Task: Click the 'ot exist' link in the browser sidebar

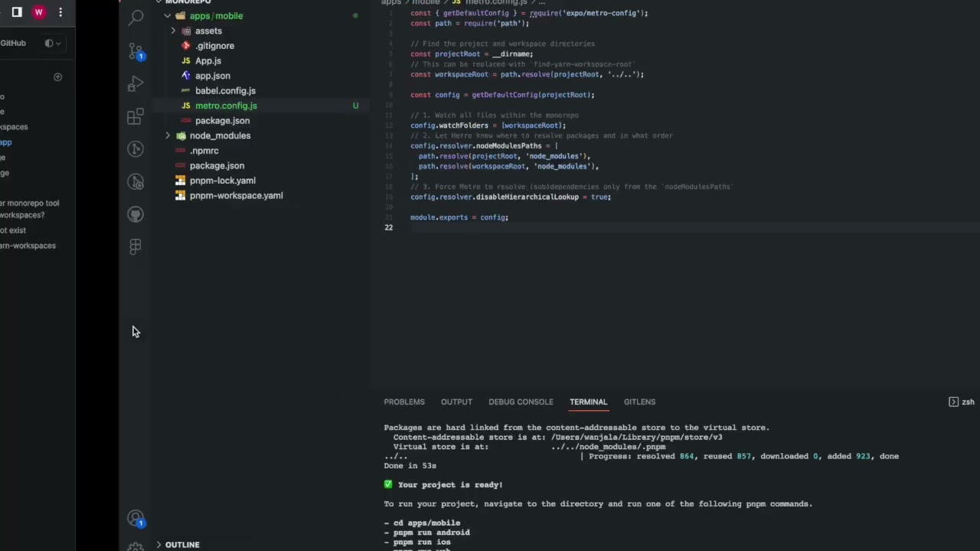Action: pyautogui.click(x=13, y=230)
